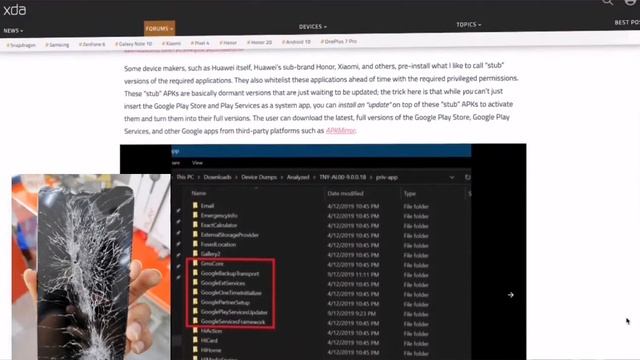Advance gallery with the right arrow

coord(511,295)
